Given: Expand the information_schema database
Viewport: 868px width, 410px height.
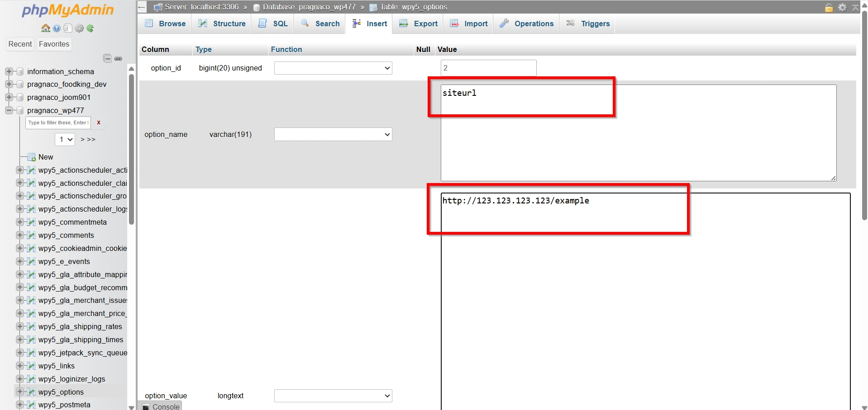Looking at the screenshot, I should coord(9,71).
